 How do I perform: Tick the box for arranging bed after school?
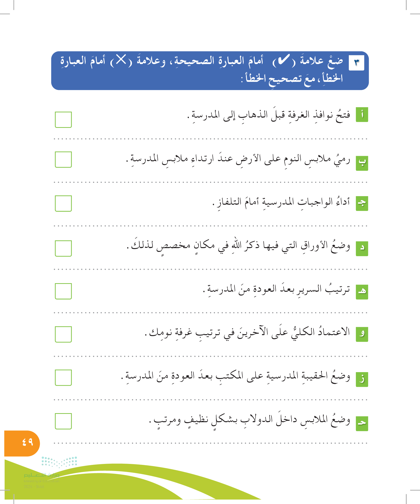(63, 291)
